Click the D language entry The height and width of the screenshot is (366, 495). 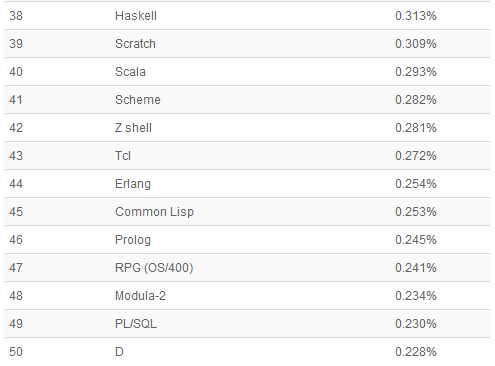(x=119, y=352)
